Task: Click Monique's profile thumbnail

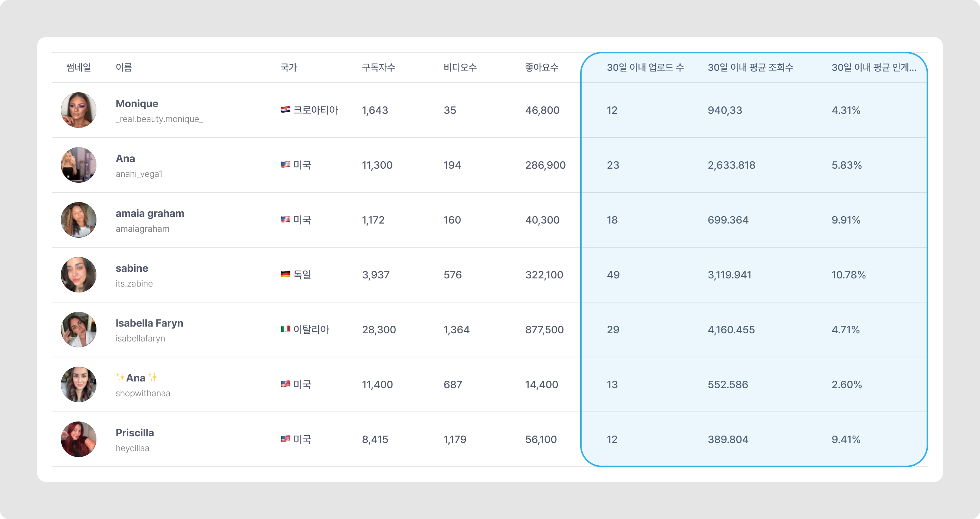Action: pyautogui.click(x=78, y=110)
